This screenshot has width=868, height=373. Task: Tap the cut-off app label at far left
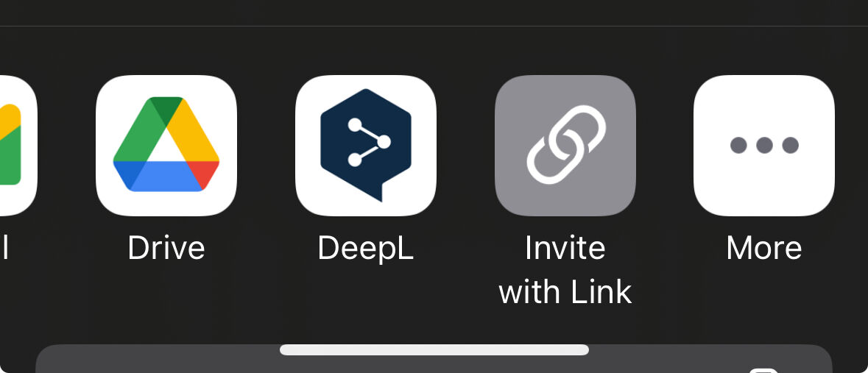click(x=4, y=248)
